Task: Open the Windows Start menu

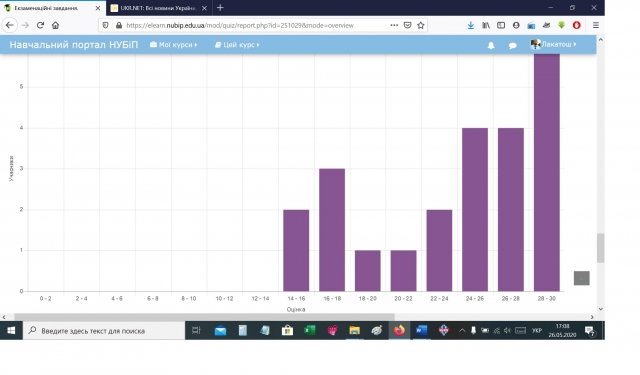Action: [11, 331]
